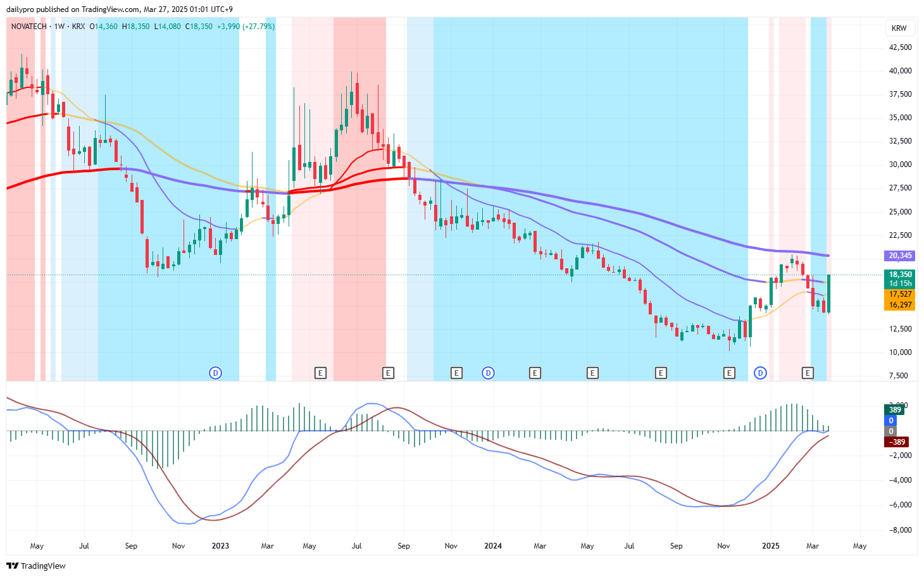Open the earnings marker near May 2023
The image size is (924, 577).
pos(320,373)
